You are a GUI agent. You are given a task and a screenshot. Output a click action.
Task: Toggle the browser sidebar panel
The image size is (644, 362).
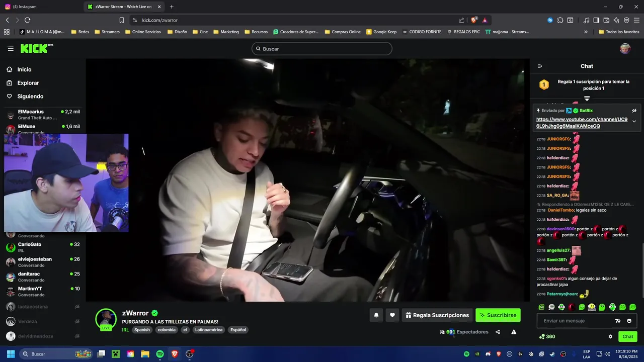pos(596,20)
